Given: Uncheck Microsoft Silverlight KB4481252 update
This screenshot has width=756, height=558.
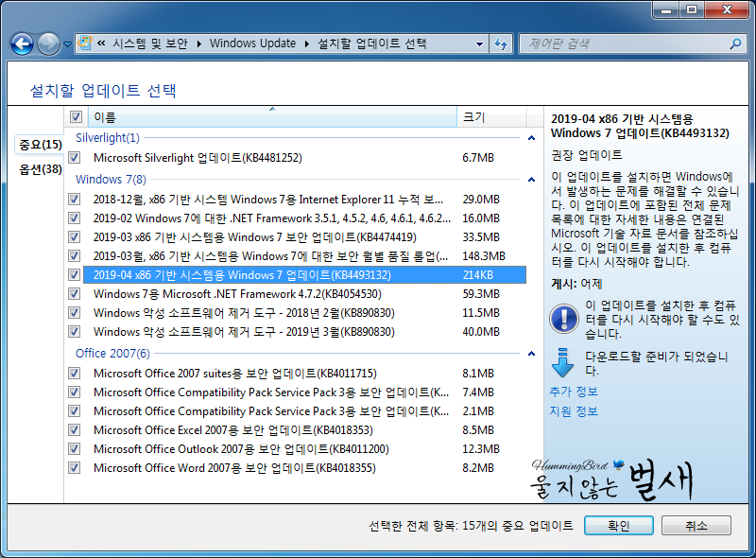Looking at the screenshot, I should point(75,157).
